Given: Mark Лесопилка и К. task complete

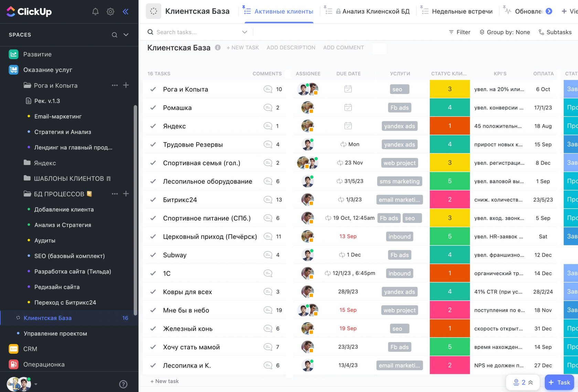Looking at the screenshot, I should [153, 365].
